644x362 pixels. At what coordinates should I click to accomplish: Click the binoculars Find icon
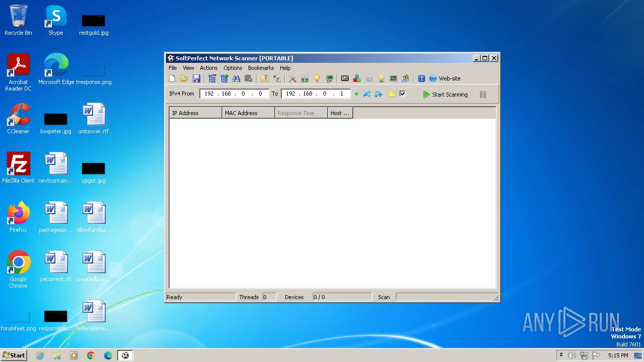point(236,78)
